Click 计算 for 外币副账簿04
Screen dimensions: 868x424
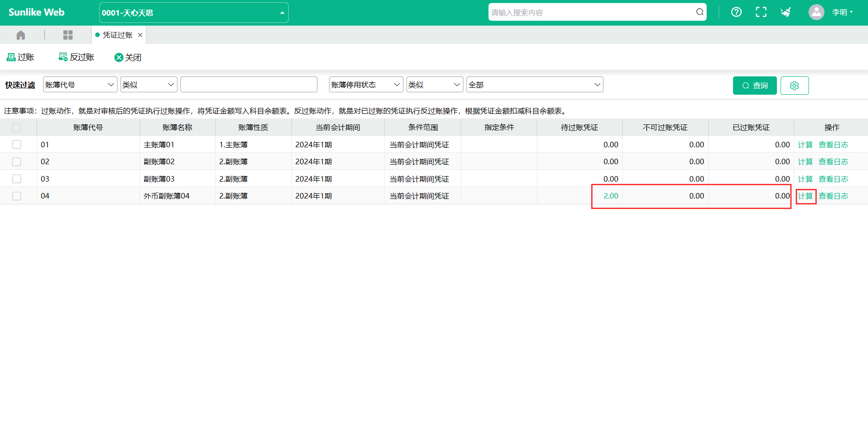[805, 196]
